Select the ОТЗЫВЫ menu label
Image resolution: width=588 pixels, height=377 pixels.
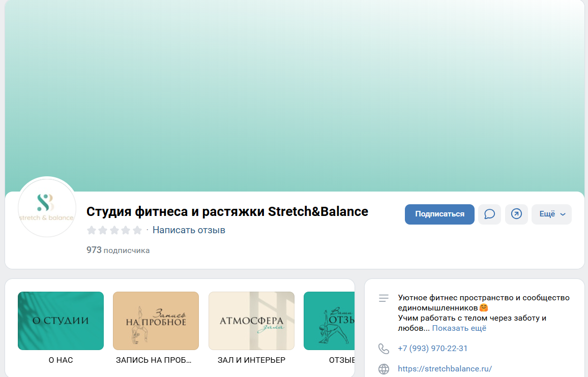click(x=342, y=360)
